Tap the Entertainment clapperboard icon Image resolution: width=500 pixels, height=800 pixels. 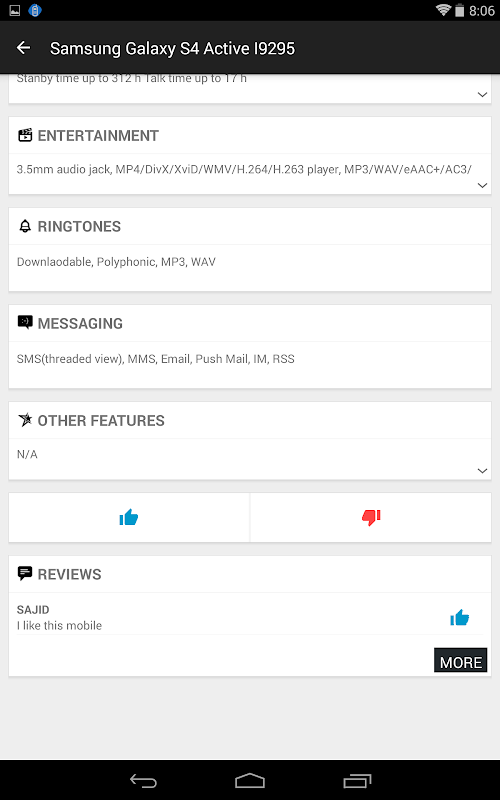(25, 135)
